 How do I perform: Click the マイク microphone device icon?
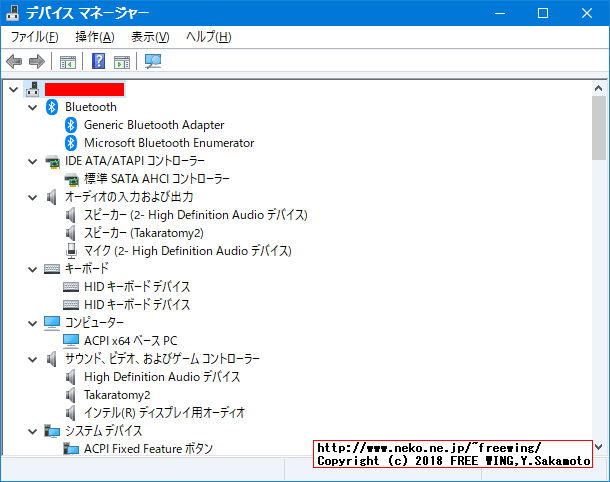tap(71, 251)
